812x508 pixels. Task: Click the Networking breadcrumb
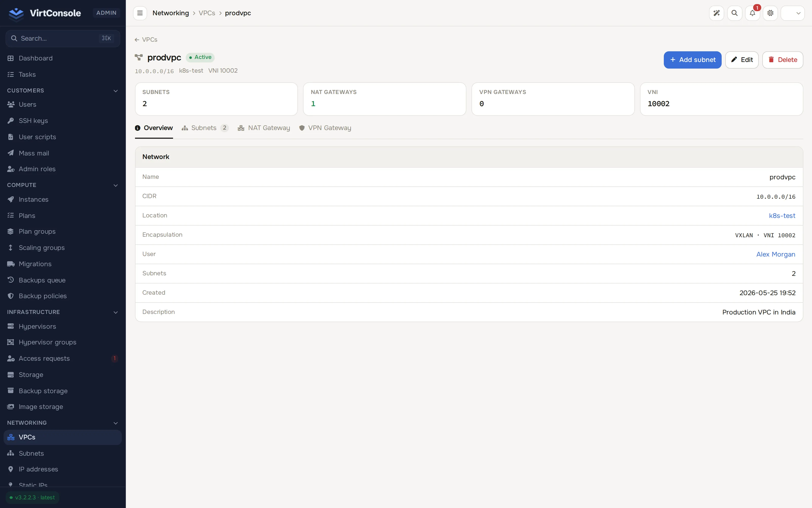[x=171, y=13]
